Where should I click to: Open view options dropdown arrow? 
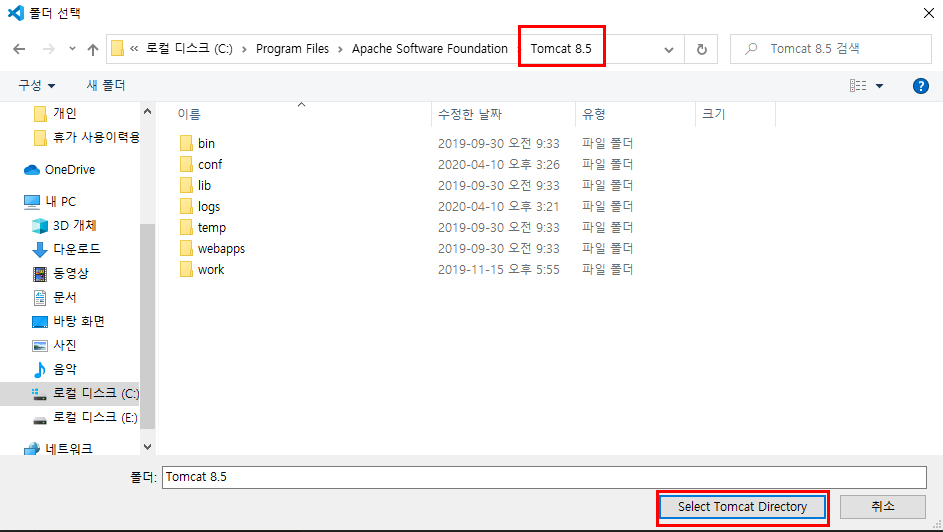coord(879,86)
